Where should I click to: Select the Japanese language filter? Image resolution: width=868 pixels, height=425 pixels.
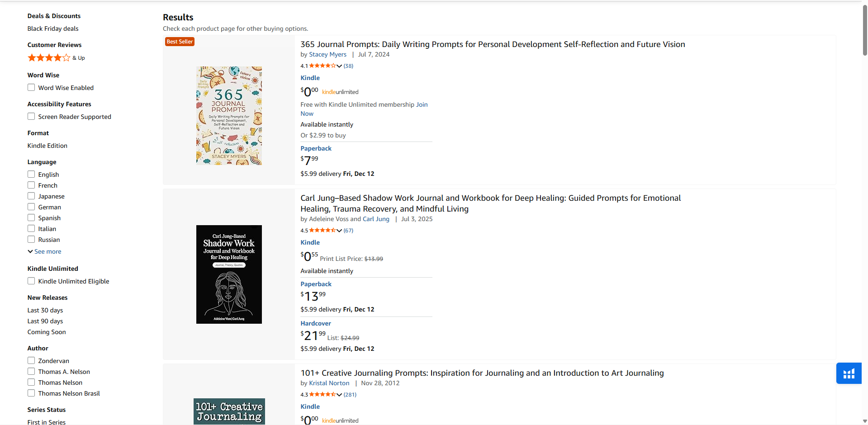[31, 195]
